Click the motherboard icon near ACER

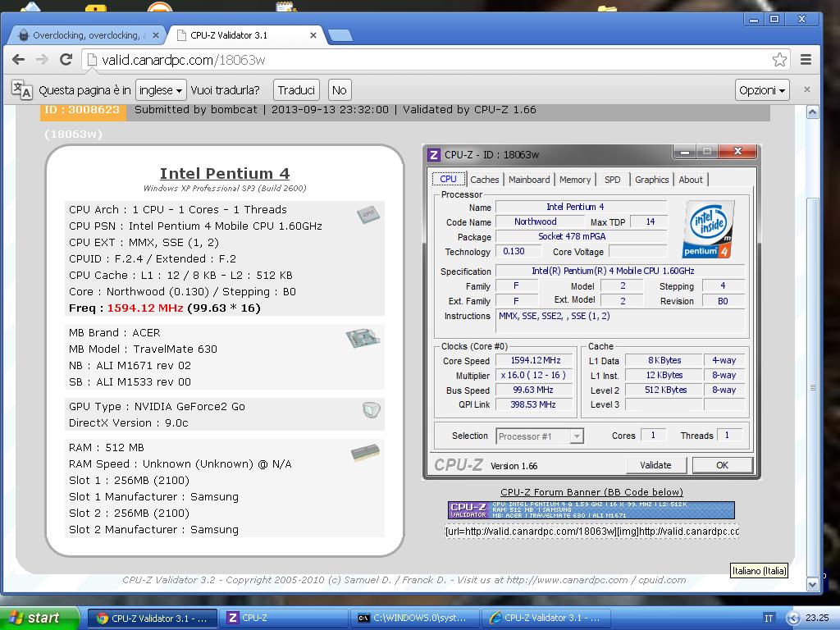(363, 337)
